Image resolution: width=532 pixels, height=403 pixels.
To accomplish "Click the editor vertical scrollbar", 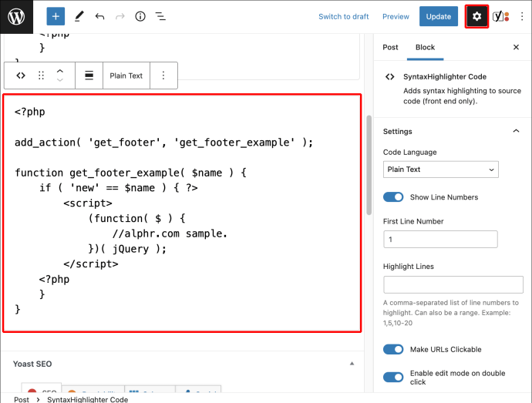I will tap(369, 165).
